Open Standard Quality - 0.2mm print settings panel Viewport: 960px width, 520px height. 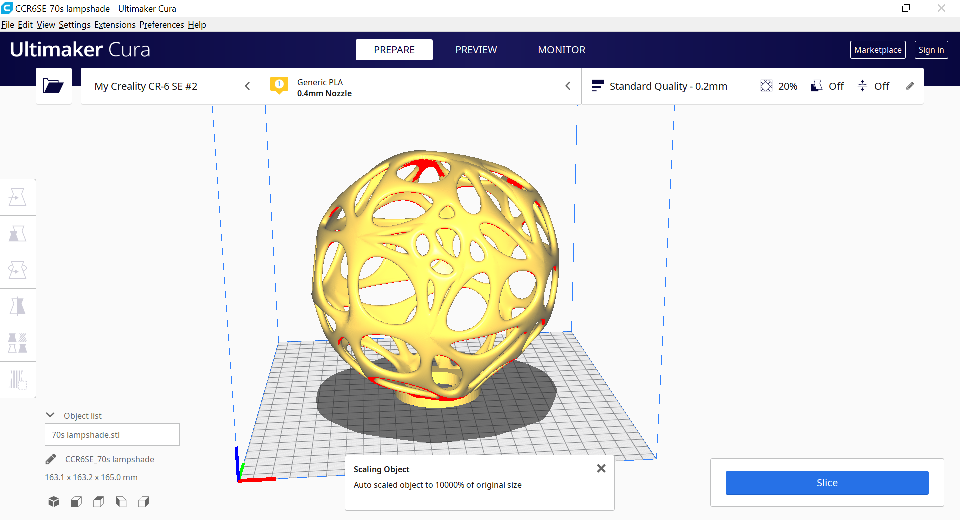(x=752, y=86)
